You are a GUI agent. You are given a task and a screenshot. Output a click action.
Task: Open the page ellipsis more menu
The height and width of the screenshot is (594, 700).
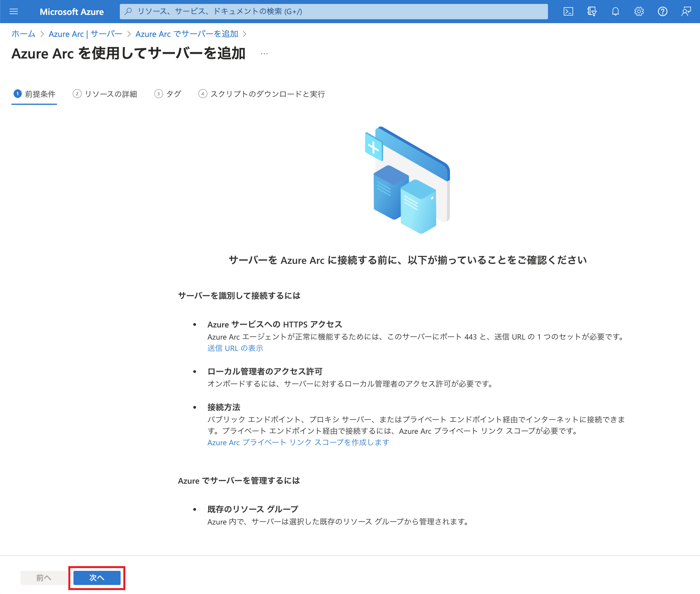click(264, 54)
